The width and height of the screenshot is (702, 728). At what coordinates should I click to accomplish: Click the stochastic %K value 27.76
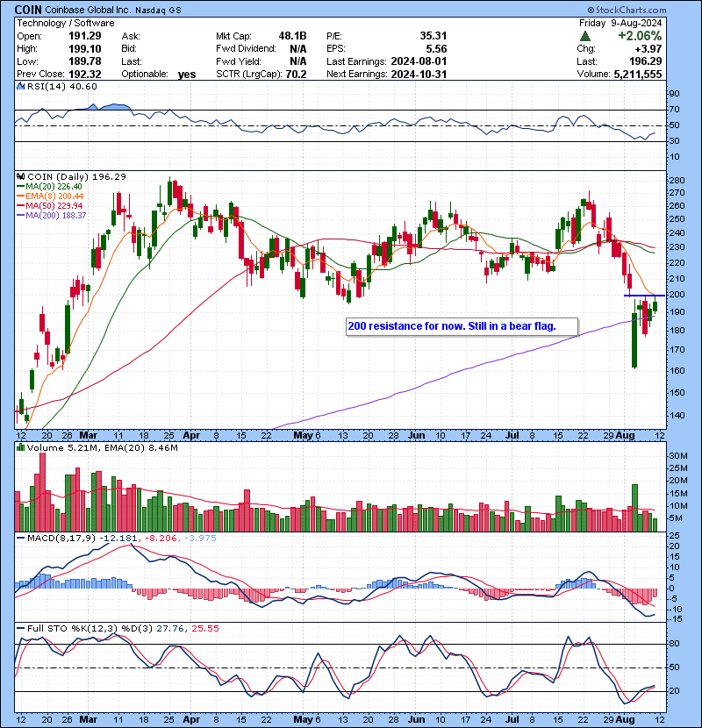coord(170,629)
